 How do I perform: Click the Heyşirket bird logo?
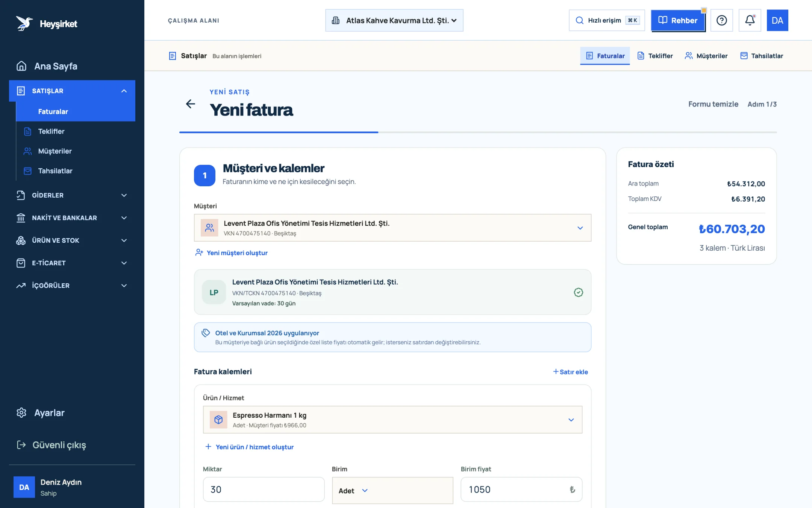click(x=24, y=23)
